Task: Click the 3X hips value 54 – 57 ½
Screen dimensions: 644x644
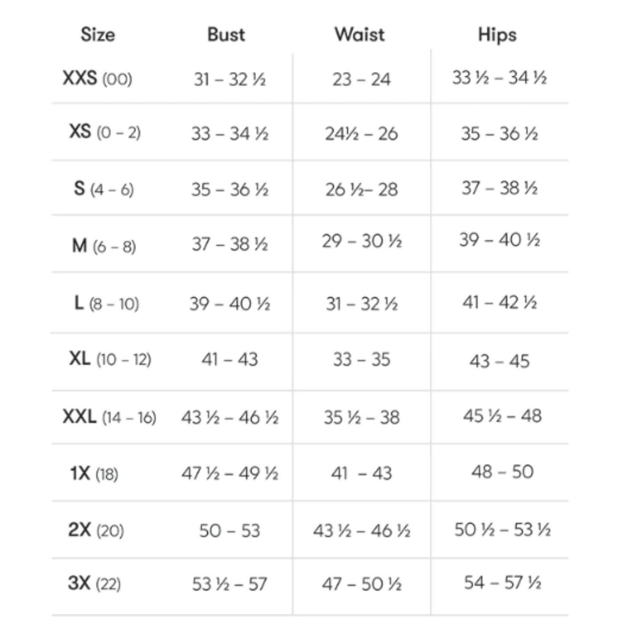Action: point(502,582)
